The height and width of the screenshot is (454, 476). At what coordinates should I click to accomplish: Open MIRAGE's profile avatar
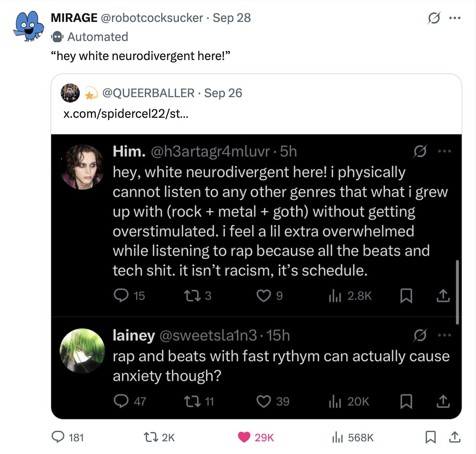tap(29, 27)
